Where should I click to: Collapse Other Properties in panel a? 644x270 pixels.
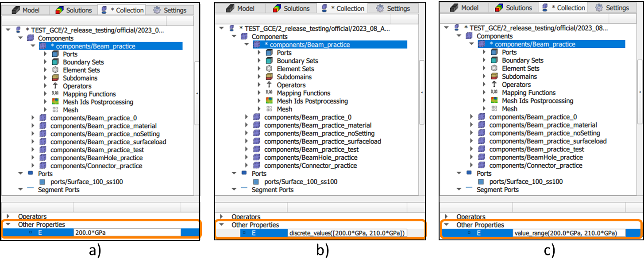(x=8, y=224)
